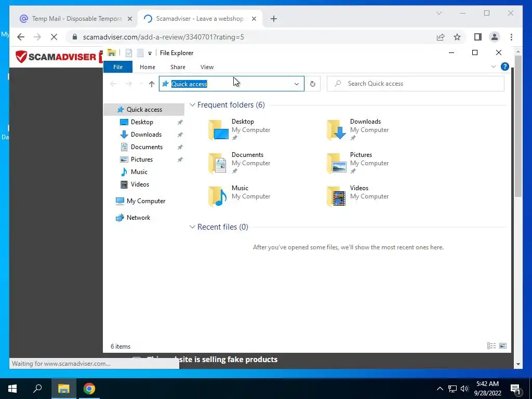Screen dimensions: 532x399
Task: Collapse the Frequent folders group
Action: point(192,105)
